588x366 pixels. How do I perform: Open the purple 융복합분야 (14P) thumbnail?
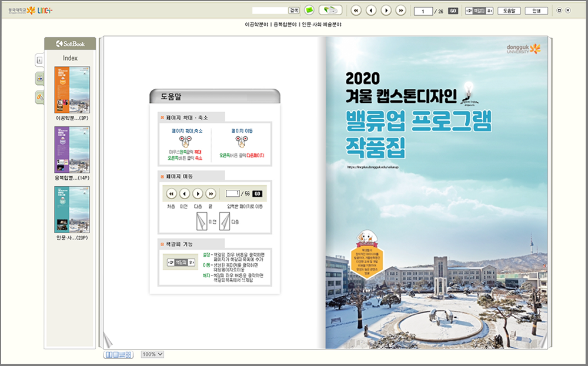point(72,149)
